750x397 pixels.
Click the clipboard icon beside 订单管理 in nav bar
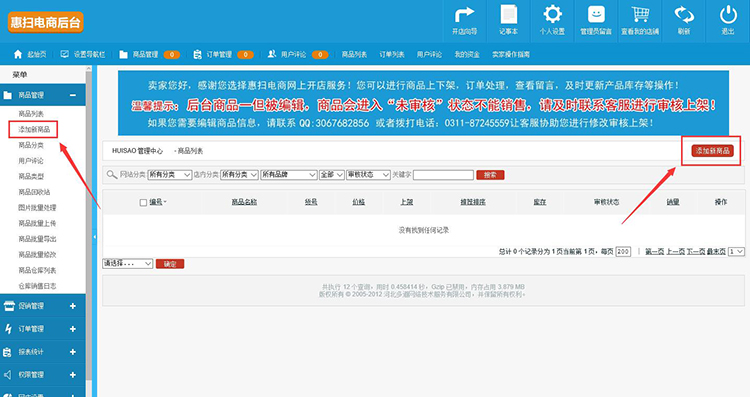pos(197,55)
